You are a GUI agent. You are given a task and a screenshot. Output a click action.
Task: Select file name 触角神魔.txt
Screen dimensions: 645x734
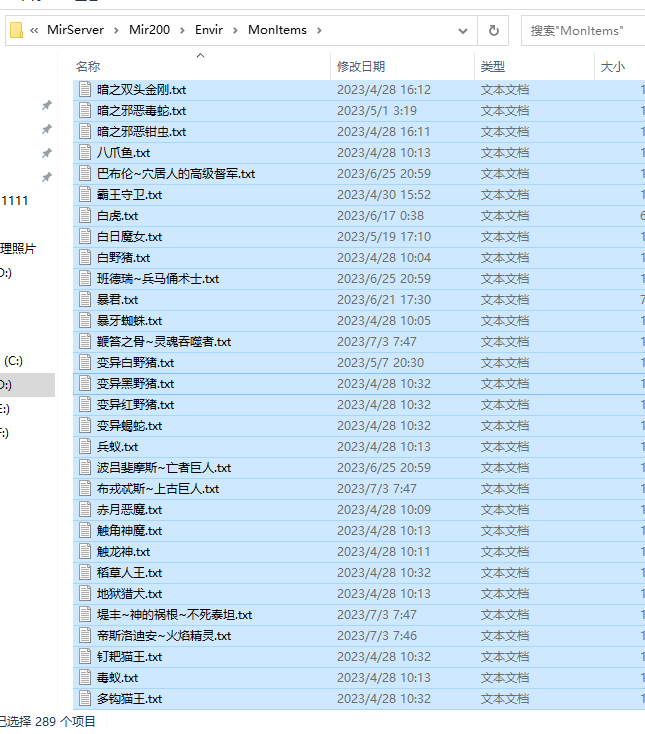coord(129,531)
